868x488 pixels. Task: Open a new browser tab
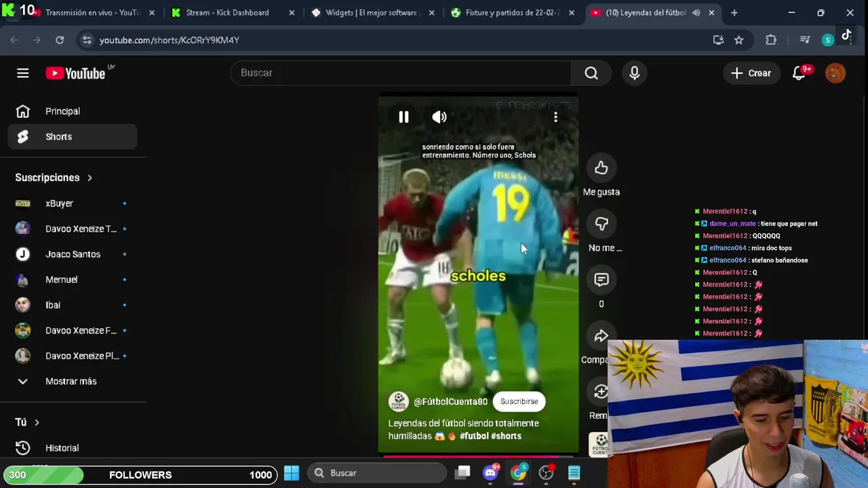[x=734, y=12]
